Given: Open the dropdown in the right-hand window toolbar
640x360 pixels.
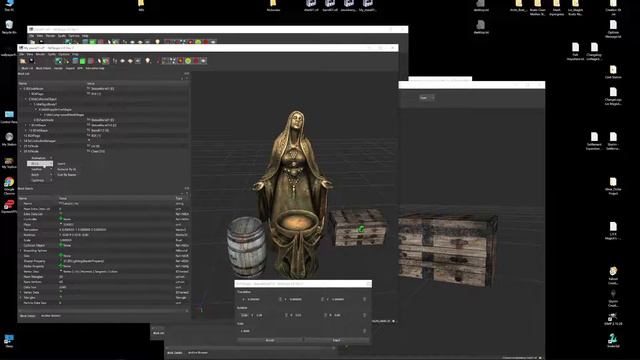Looking at the screenshot, I should [x=427, y=98].
